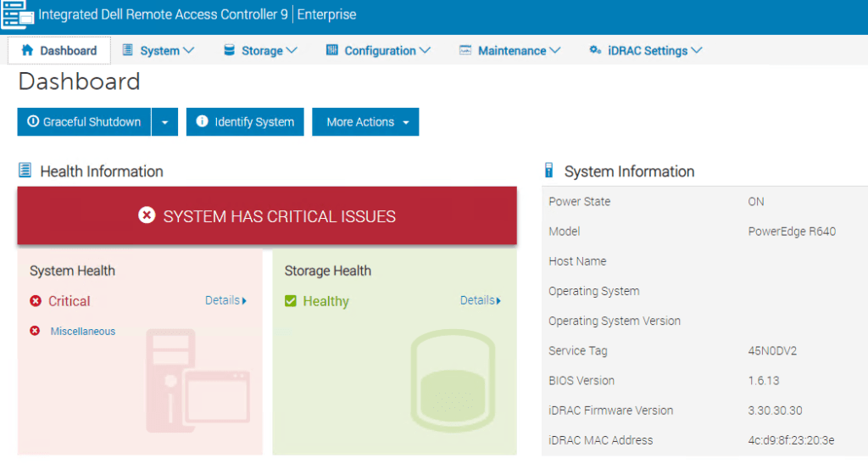This screenshot has width=868, height=475.
Task: Click the faded computer illustration in System Health
Action: (x=198, y=381)
